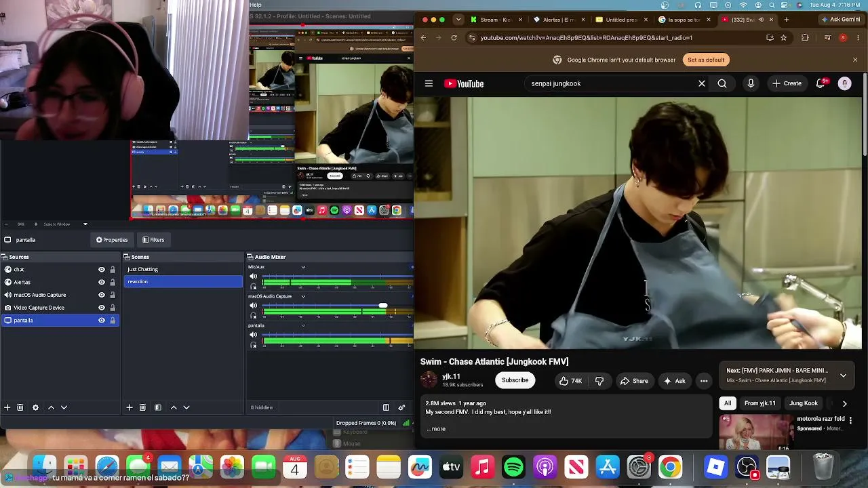Open a new Chrome tab
This screenshot has height=488, width=868.
(787, 20)
